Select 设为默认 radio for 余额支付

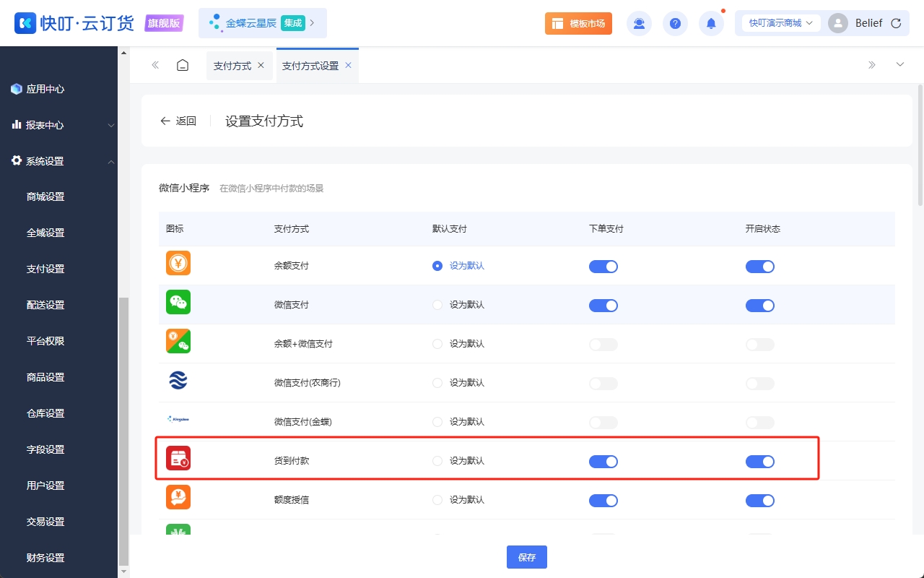(437, 266)
